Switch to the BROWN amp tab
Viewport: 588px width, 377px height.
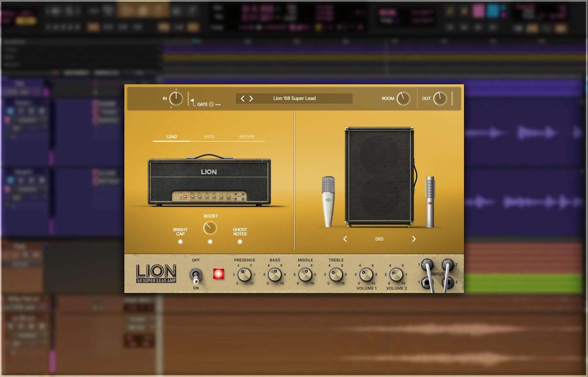click(247, 137)
